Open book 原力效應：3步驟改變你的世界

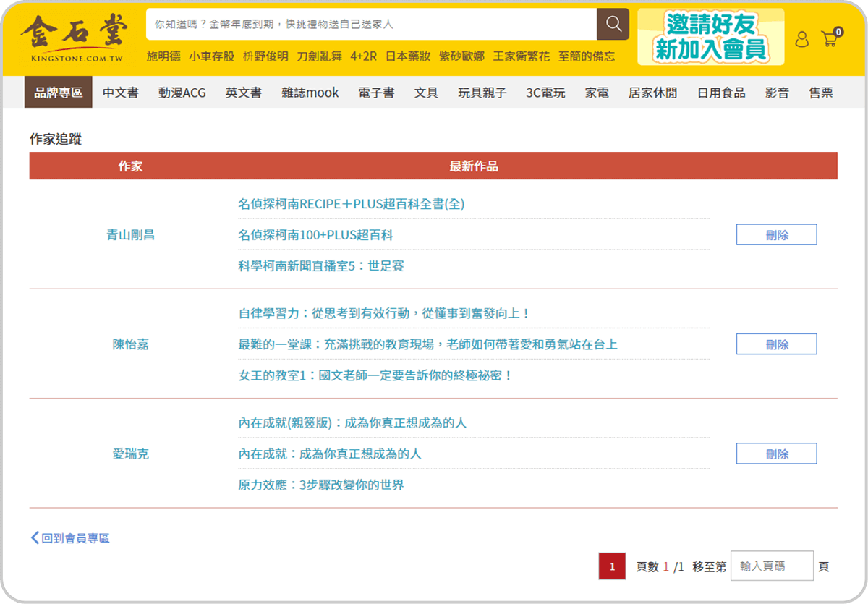(x=321, y=485)
